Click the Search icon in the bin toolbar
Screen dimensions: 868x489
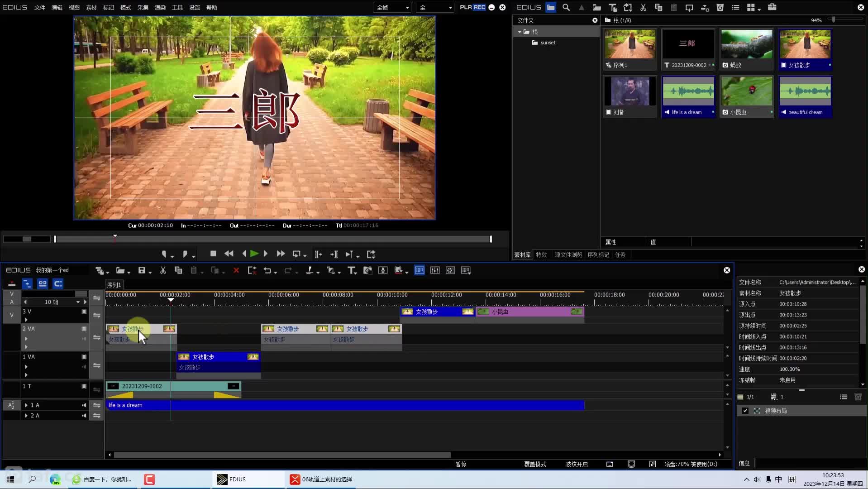tap(566, 7)
